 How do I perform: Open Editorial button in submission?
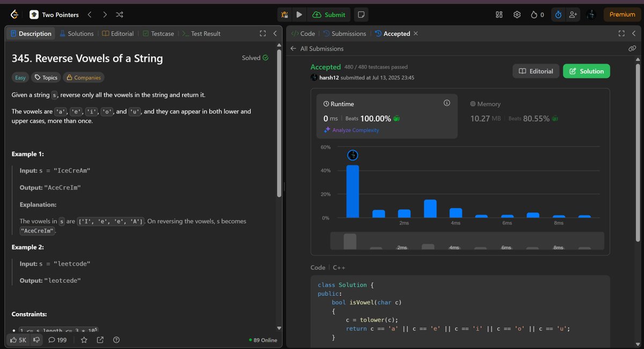[x=536, y=71]
